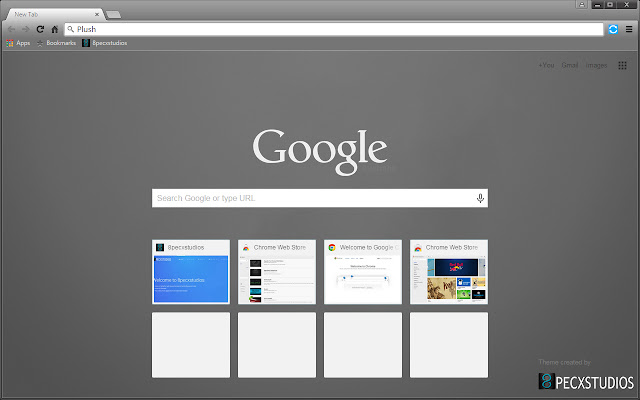This screenshot has height=400, width=640.
Task: Maximize the browser window
Action: (610, 4)
